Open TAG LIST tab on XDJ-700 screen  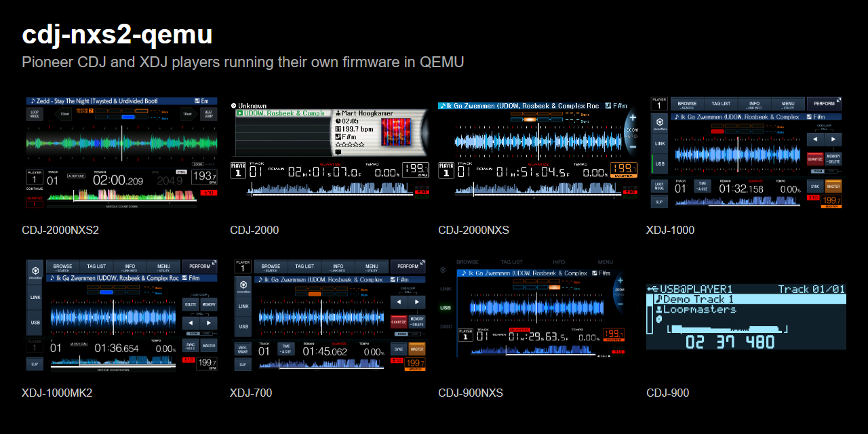tap(304, 267)
